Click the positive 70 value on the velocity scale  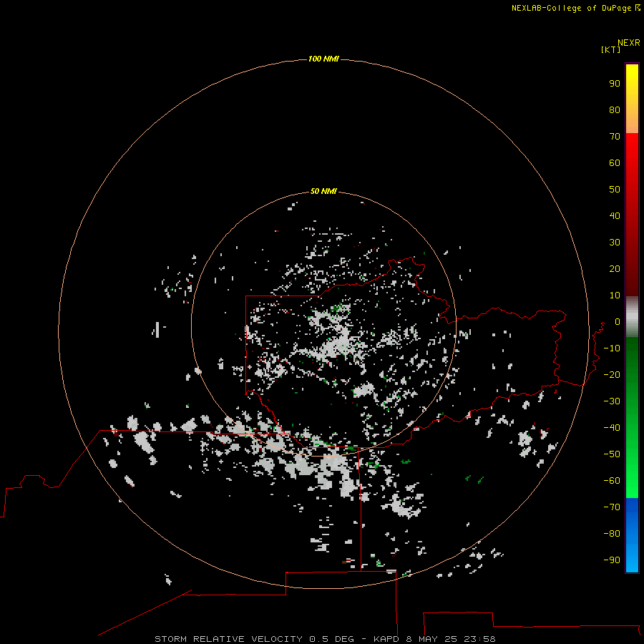[x=615, y=137]
